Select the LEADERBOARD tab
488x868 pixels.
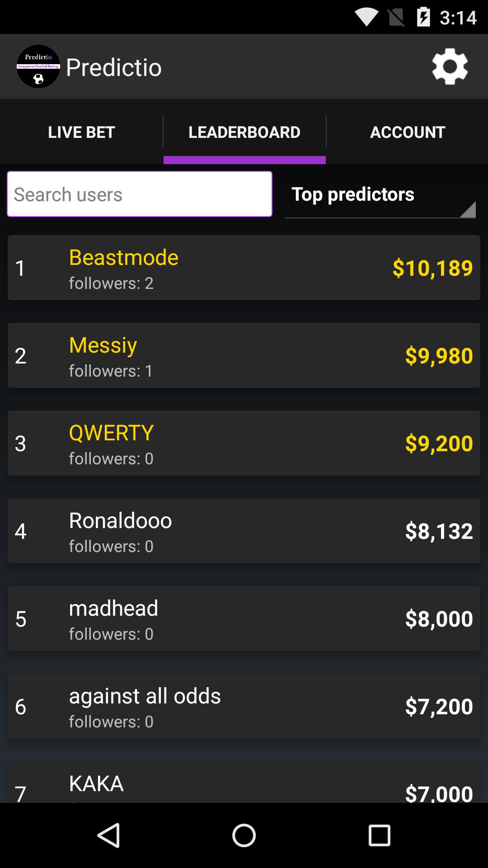point(244,132)
